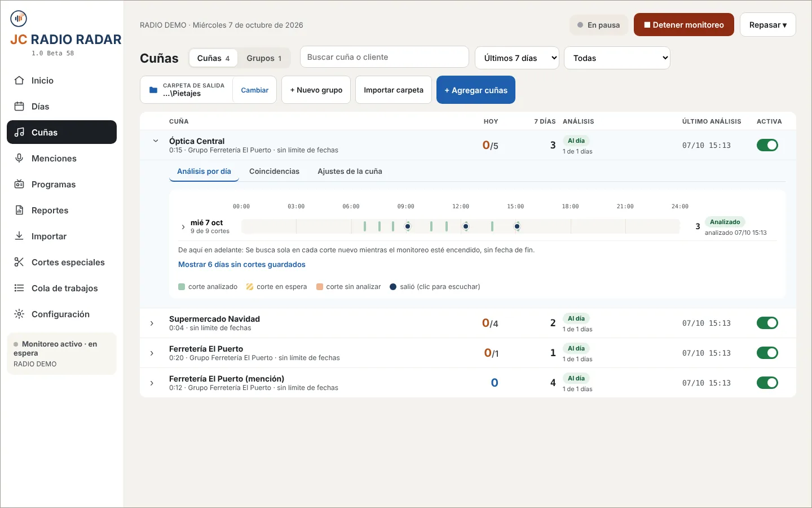Play the detected spot marker near 12:00
The width and height of the screenshot is (812, 508).
click(466, 226)
